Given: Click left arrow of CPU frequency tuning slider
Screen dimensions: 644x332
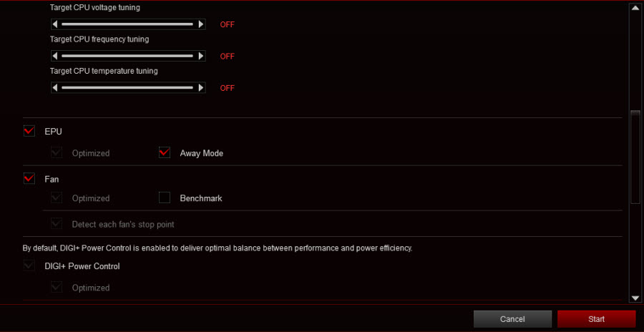Looking at the screenshot, I should 55,56.
